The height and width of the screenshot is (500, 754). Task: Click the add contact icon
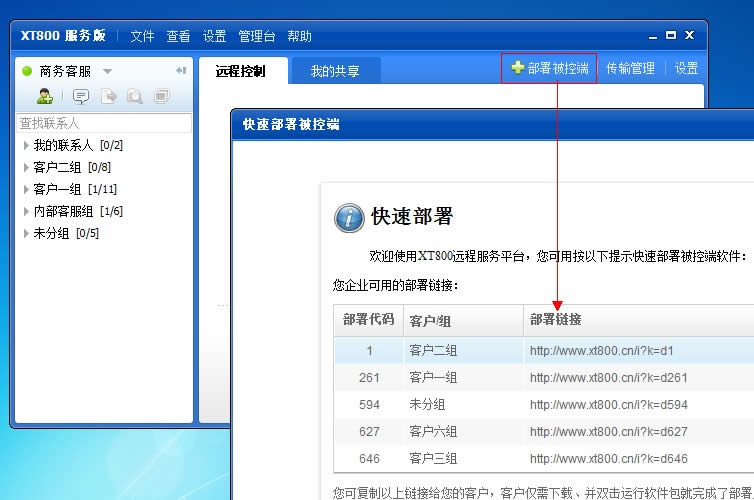(45, 96)
